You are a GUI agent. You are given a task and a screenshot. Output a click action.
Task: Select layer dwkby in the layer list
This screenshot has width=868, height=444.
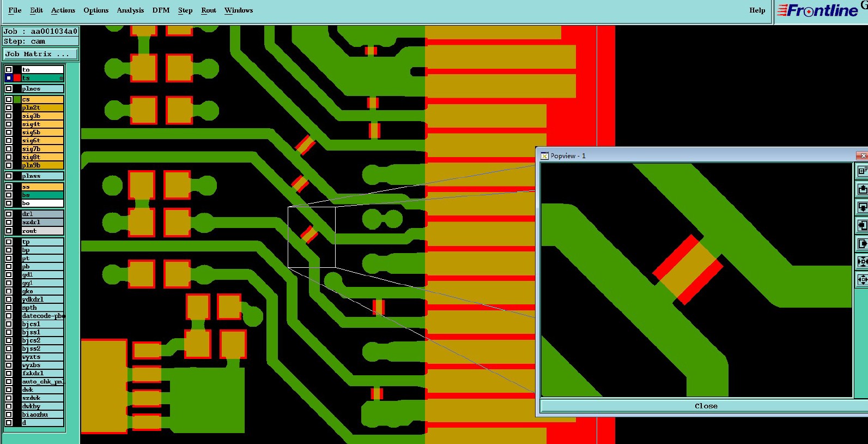pyautogui.click(x=43, y=406)
